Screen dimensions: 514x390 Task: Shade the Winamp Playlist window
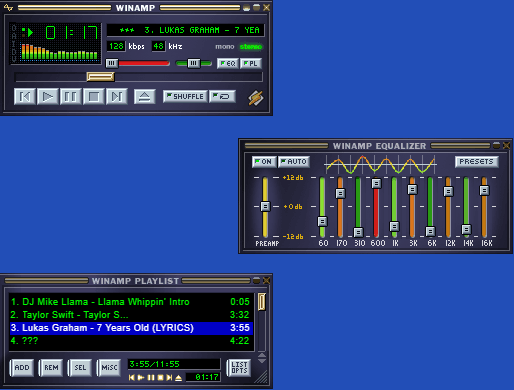point(256,281)
